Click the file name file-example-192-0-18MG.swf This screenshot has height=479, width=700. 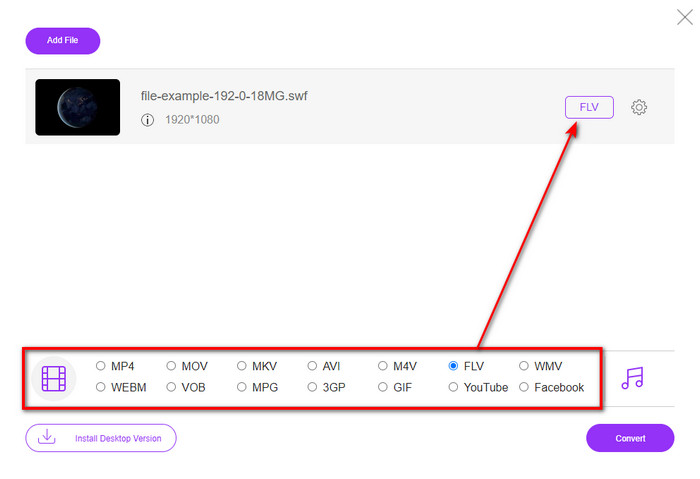224,96
